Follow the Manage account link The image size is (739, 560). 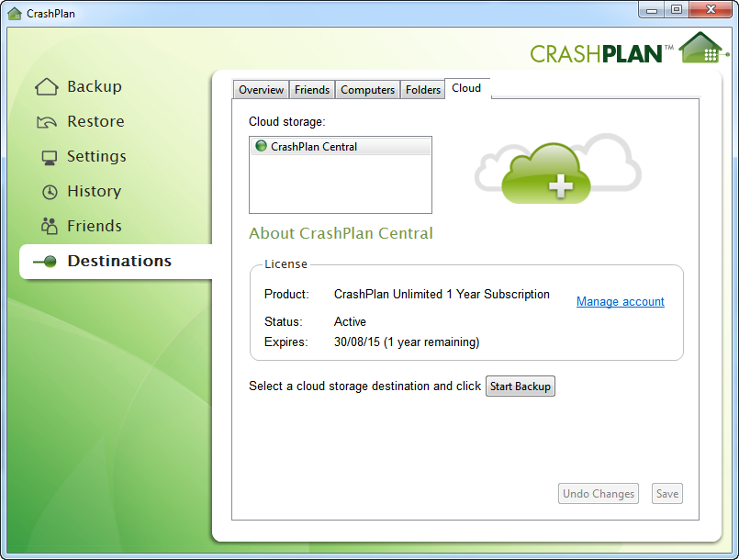click(x=620, y=302)
